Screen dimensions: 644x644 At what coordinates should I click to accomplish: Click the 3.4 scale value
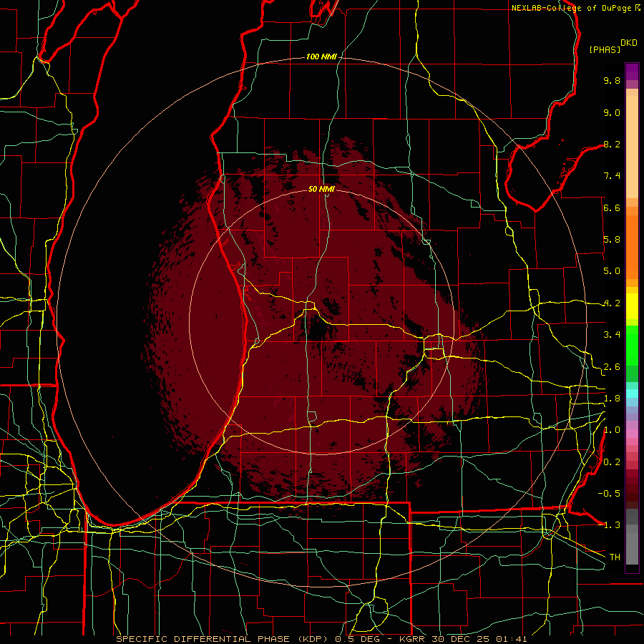[x=612, y=335]
